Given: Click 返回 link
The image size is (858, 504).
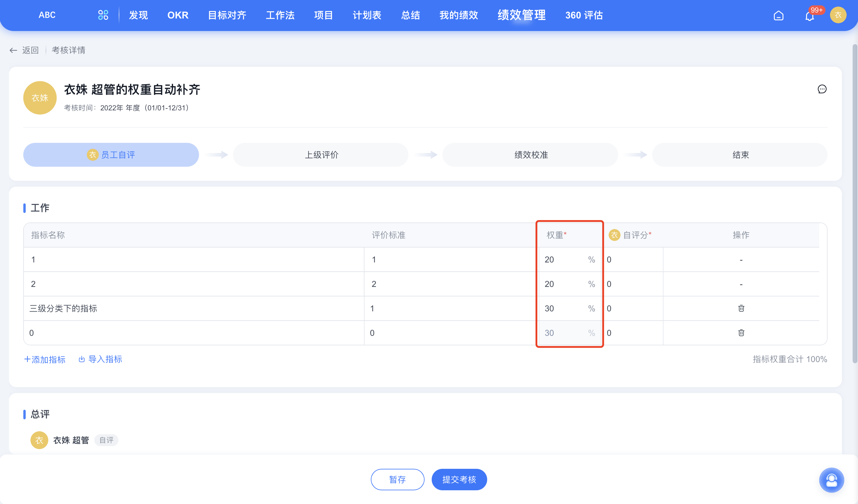Looking at the screenshot, I should (x=30, y=50).
